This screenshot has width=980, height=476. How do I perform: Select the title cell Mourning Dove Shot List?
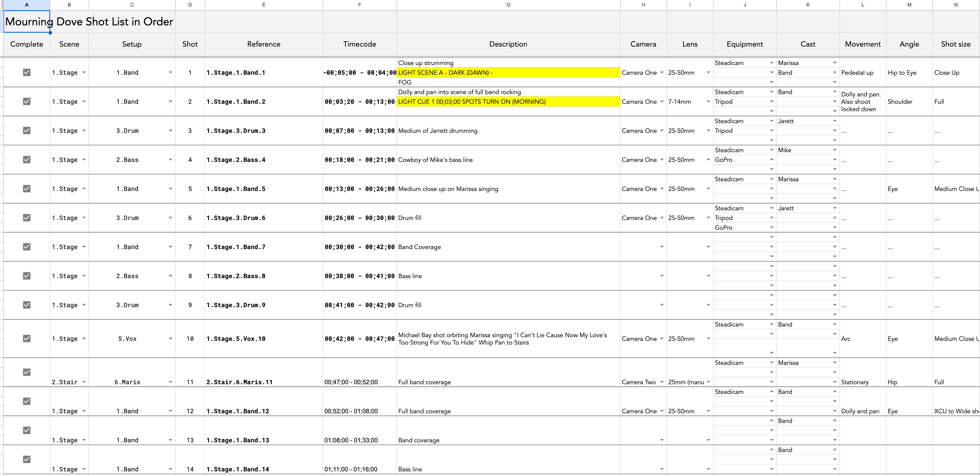27,22
